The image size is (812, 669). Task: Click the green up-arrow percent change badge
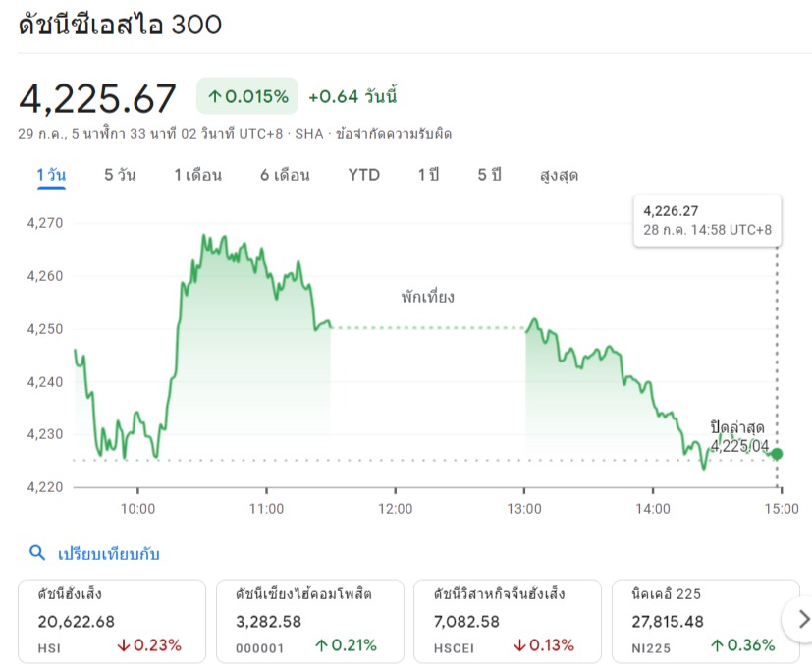[247, 96]
